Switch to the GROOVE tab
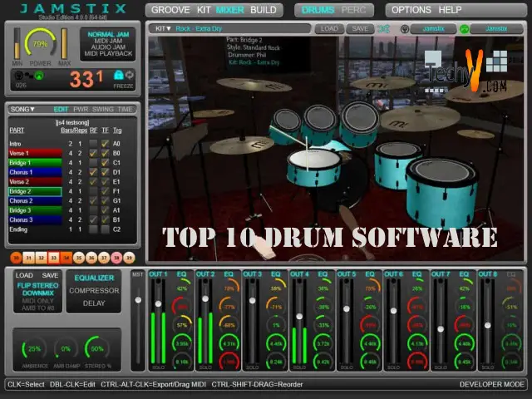The width and height of the screenshot is (532, 399). click(x=170, y=10)
